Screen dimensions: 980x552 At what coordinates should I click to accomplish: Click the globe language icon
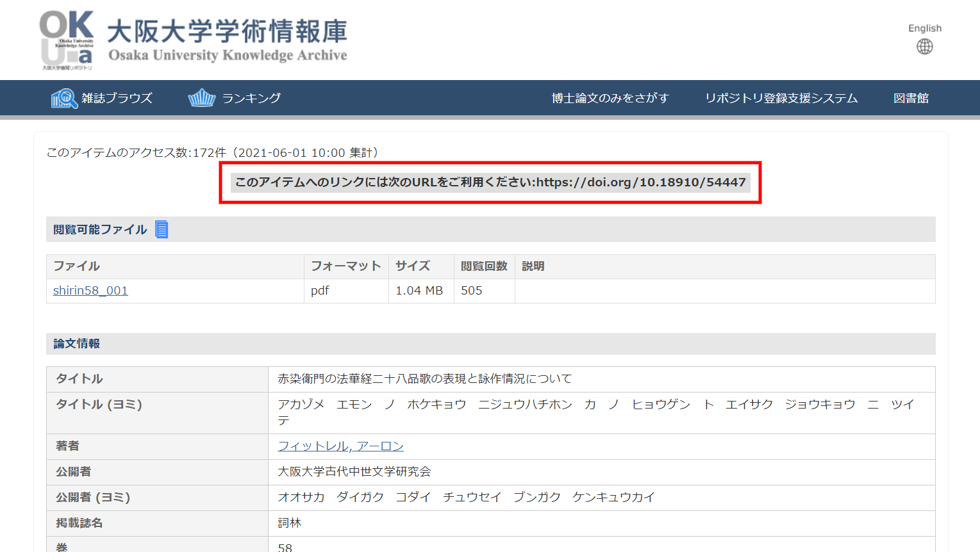(924, 47)
